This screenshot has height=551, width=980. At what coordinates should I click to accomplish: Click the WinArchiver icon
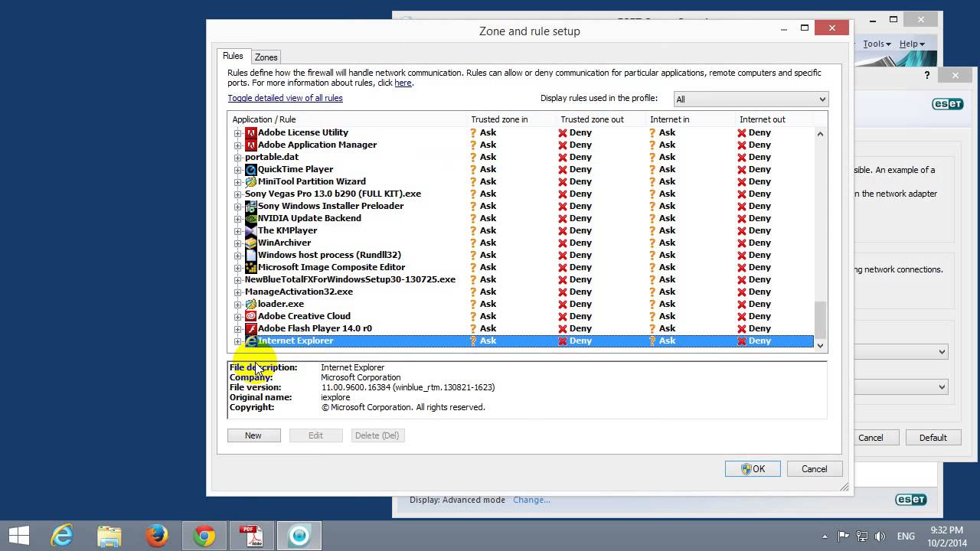click(250, 243)
